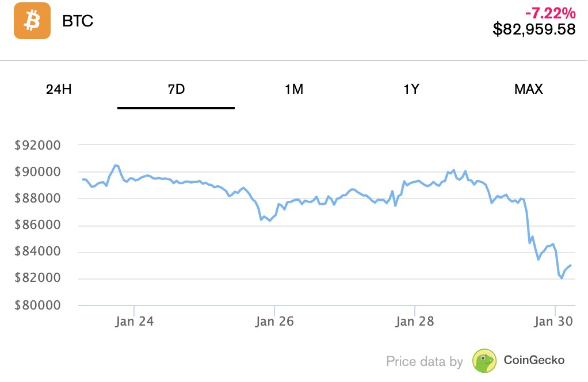The width and height of the screenshot is (588, 382).
Task: Click the CoinGecko gecko mascot logo
Action: [484, 361]
